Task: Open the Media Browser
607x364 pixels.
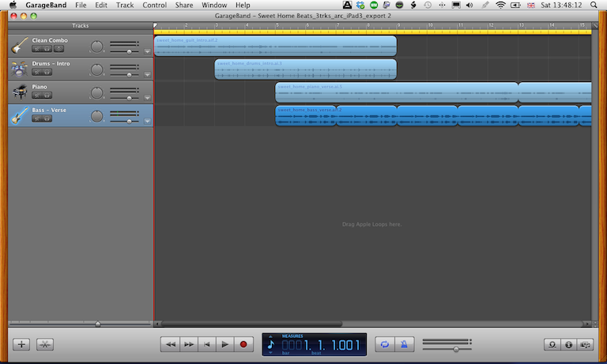Action: click(x=586, y=344)
